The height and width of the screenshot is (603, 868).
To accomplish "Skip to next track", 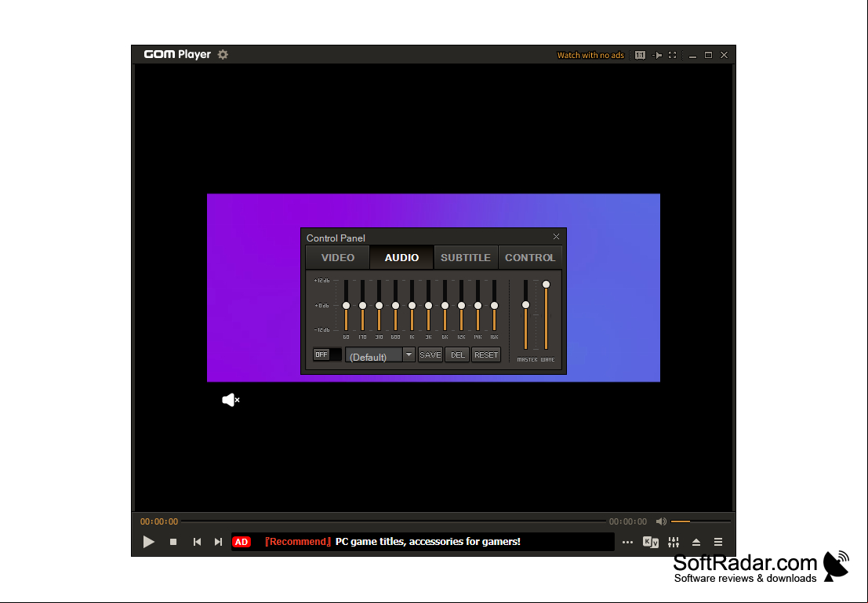I will (x=218, y=542).
